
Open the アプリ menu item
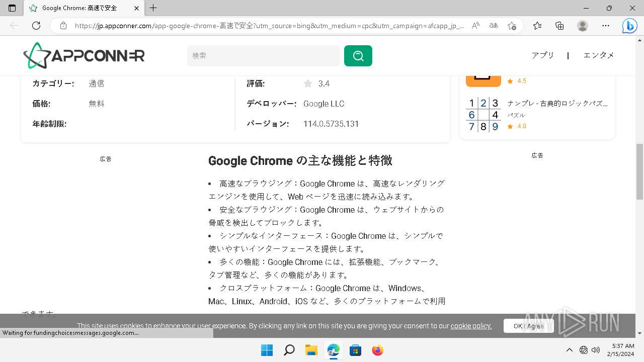point(543,55)
